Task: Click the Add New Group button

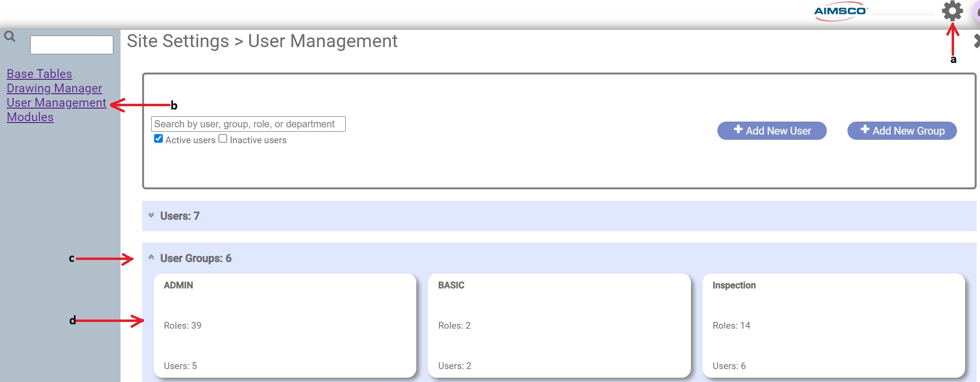Action: coord(902,131)
